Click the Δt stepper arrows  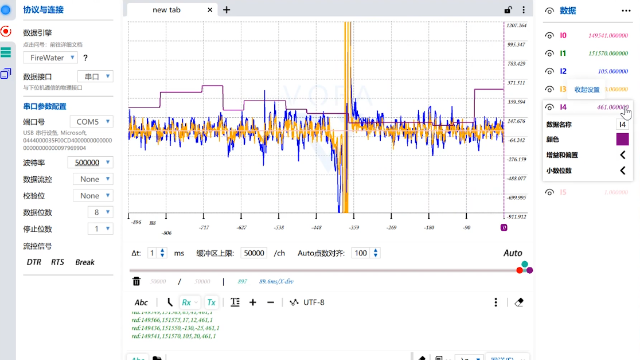[x=162, y=253]
